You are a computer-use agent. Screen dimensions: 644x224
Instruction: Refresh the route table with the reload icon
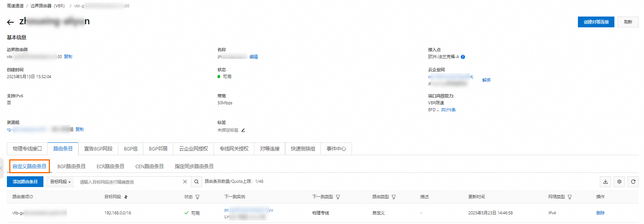(633, 182)
